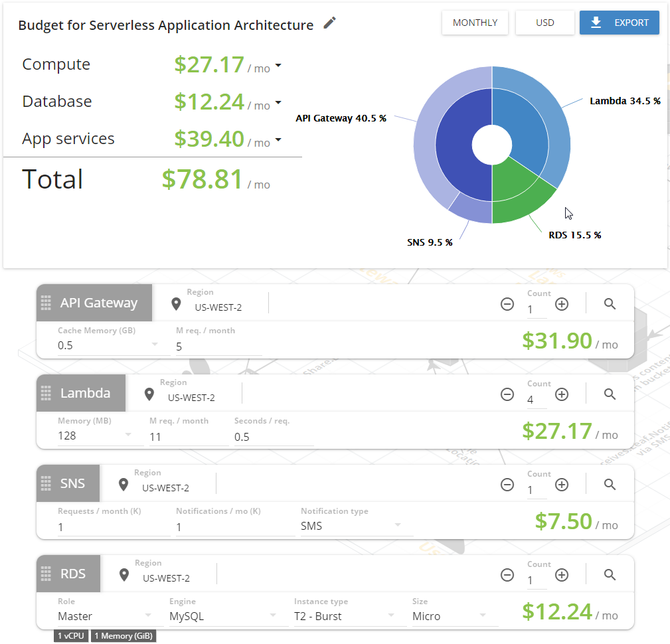The height and width of the screenshot is (644, 670).
Task: Click the SNS segment in chart
Action: (x=472, y=209)
